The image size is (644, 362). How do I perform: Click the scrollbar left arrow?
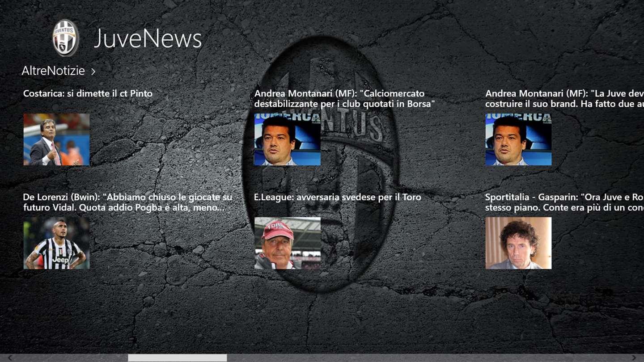pyautogui.click(x=9, y=358)
